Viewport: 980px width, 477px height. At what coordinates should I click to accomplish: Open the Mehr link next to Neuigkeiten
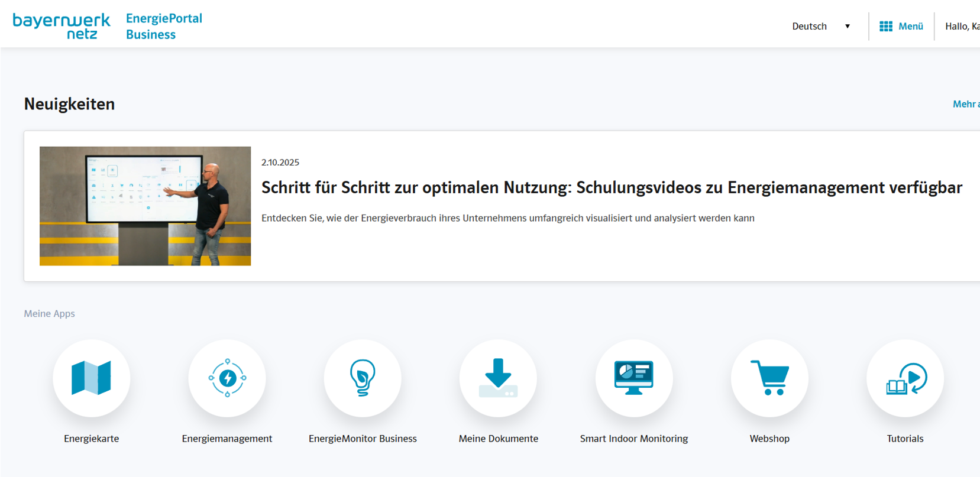[x=966, y=104]
